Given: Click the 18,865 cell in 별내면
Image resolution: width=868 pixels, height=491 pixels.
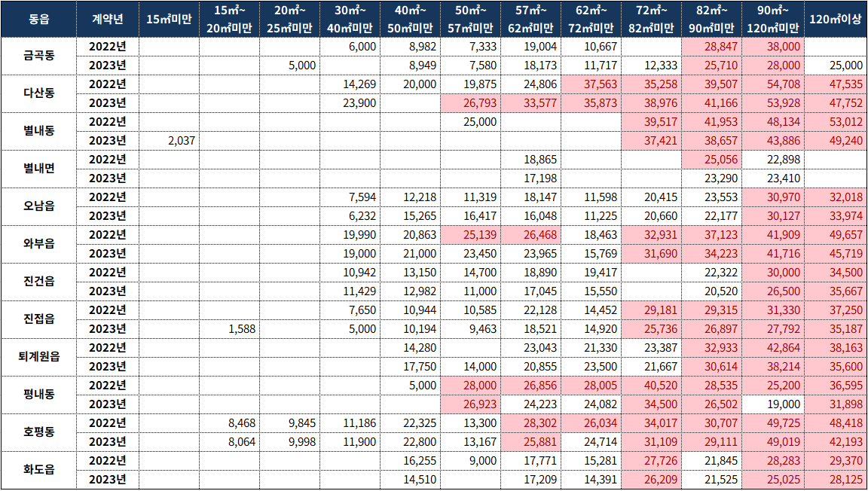Looking at the screenshot, I should (530, 160).
